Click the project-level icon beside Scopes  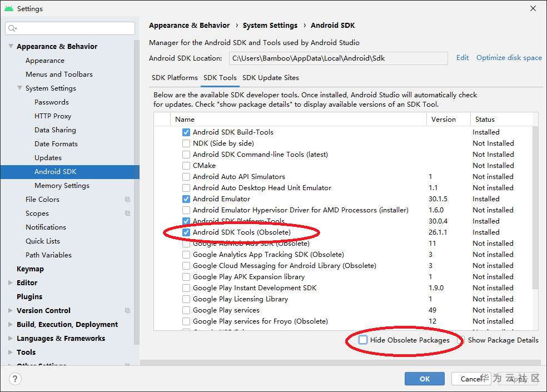128,214
